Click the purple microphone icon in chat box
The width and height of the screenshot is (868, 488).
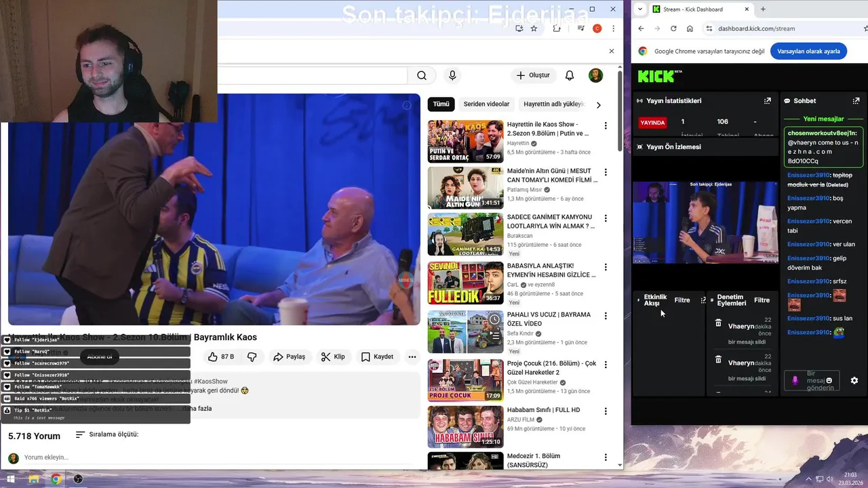795,381
